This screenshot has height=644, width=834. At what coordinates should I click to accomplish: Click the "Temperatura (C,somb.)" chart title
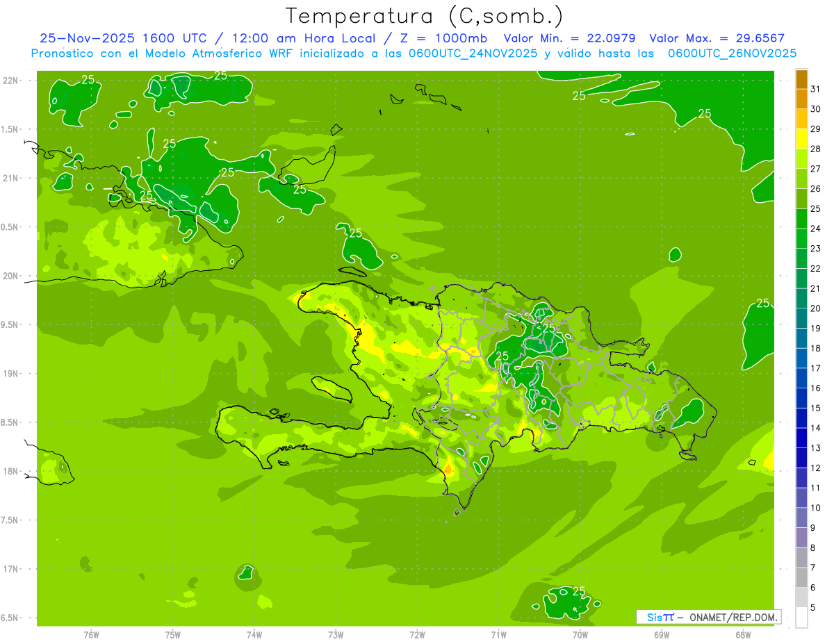click(x=424, y=16)
